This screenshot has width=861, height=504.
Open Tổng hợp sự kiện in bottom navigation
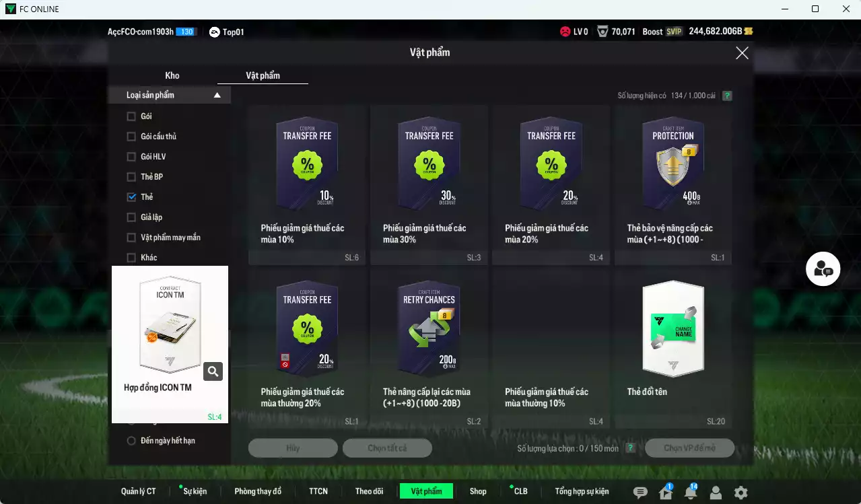tap(582, 491)
